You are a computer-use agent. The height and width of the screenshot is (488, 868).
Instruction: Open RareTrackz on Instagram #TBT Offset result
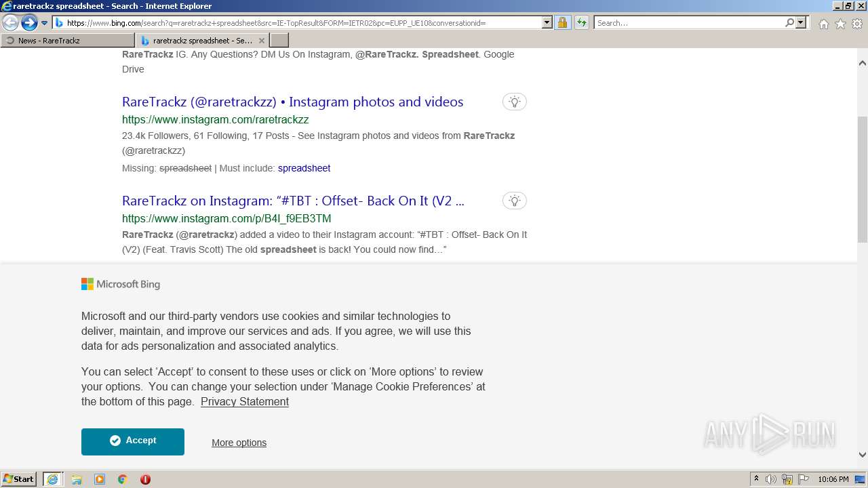click(x=293, y=201)
